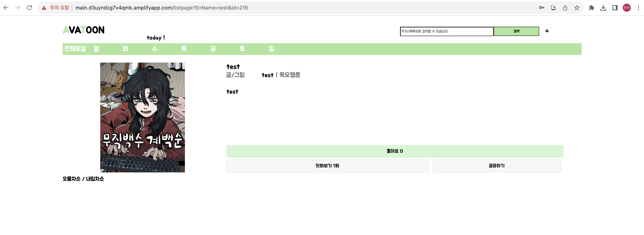644x235 pixels.
Task: Click the 글/그림 author label
Action: [235, 75]
